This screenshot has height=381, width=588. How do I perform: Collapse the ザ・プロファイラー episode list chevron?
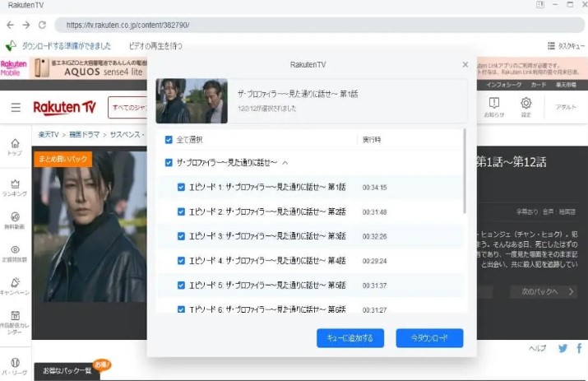click(x=285, y=163)
